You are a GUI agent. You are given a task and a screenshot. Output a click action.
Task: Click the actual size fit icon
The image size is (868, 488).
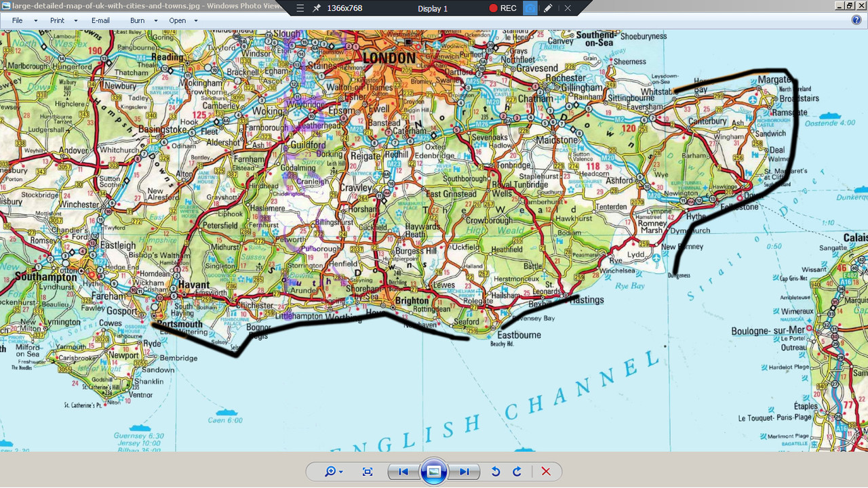pyautogui.click(x=368, y=472)
